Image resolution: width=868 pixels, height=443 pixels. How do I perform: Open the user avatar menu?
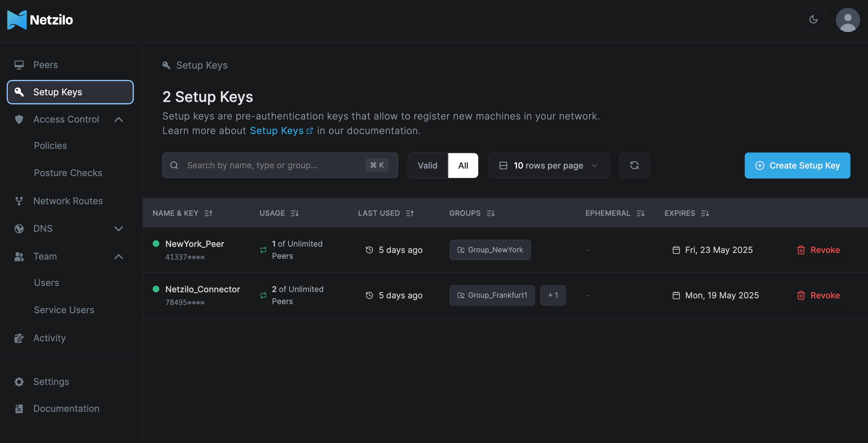pyautogui.click(x=848, y=20)
